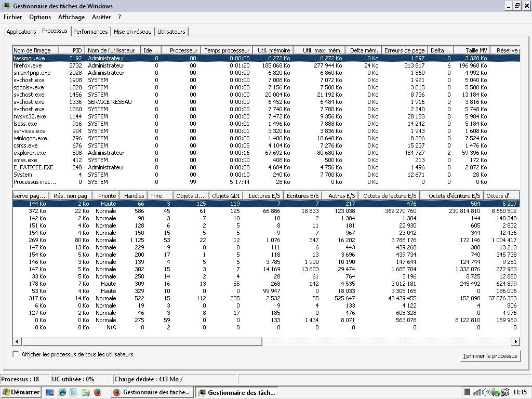Screen dimensions: 532x399
Task: Open the Démarrer start menu
Action: coord(21,392)
